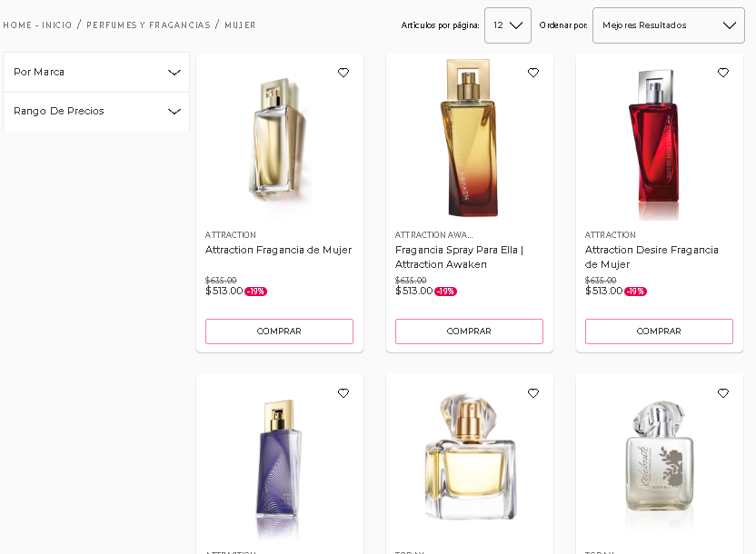
Task: Open Fragancia Spray Para Ella product title
Action: click(459, 257)
